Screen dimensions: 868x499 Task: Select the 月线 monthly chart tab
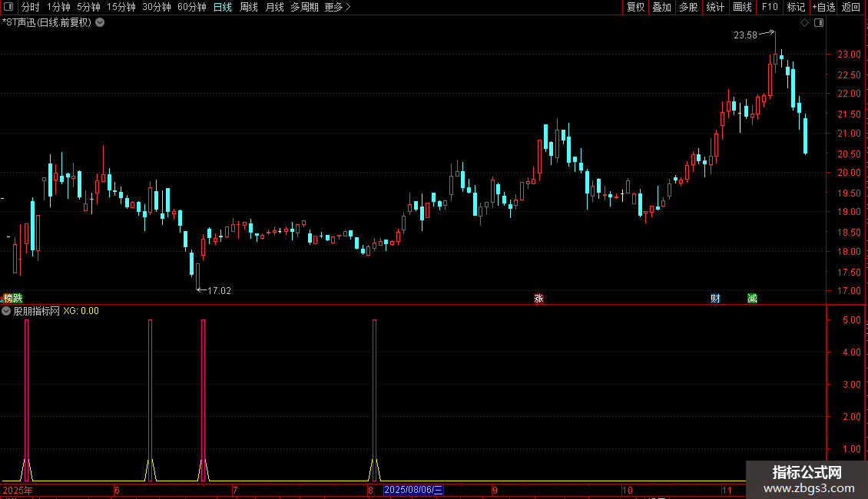click(274, 7)
